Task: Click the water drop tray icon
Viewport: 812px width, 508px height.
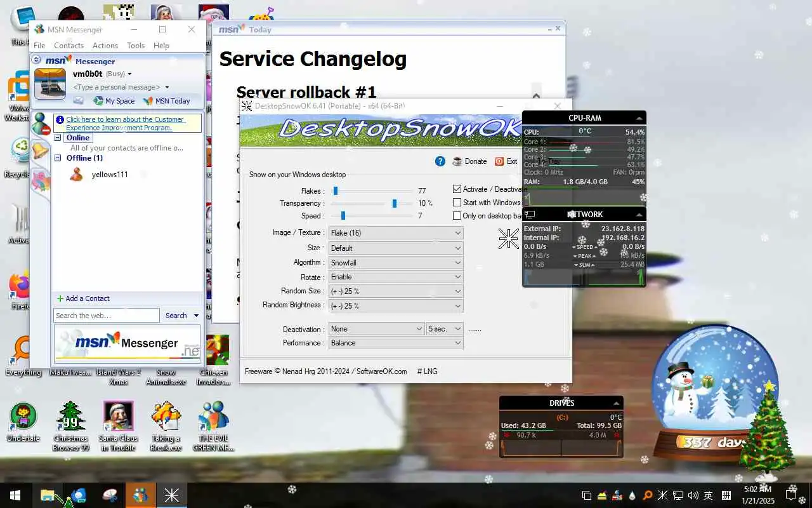Action: pos(632,495)
